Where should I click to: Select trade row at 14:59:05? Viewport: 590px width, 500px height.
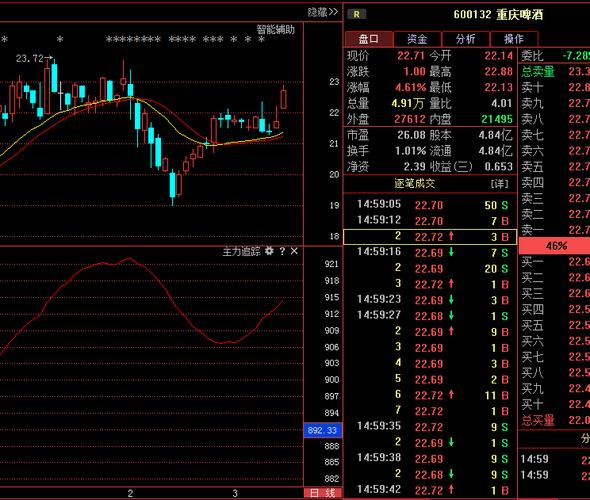(x=430, y=205)
